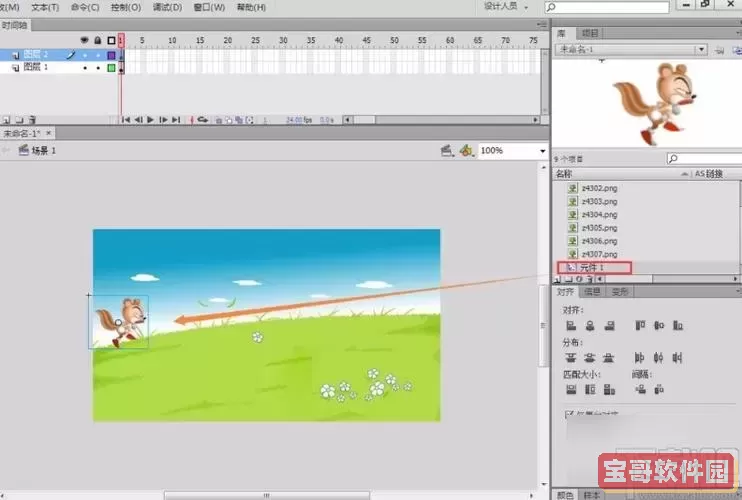This screenshot has height=500, width=742.
Task: Click the new layer icon below timeline layers
Action: pos(7,120)
